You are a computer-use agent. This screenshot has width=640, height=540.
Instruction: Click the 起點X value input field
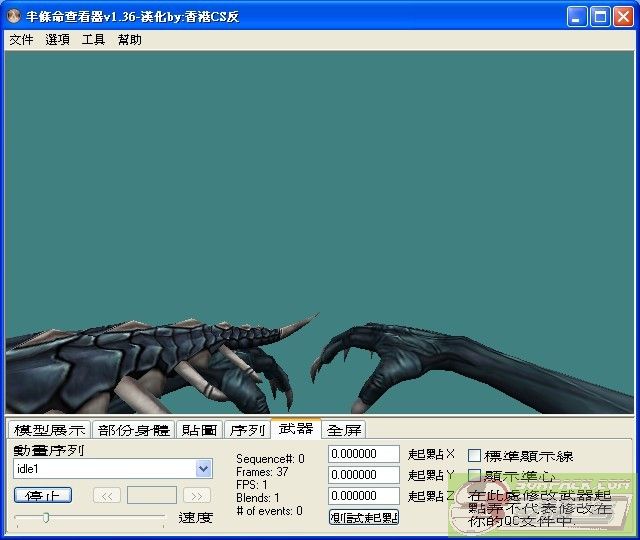[364, 455]
